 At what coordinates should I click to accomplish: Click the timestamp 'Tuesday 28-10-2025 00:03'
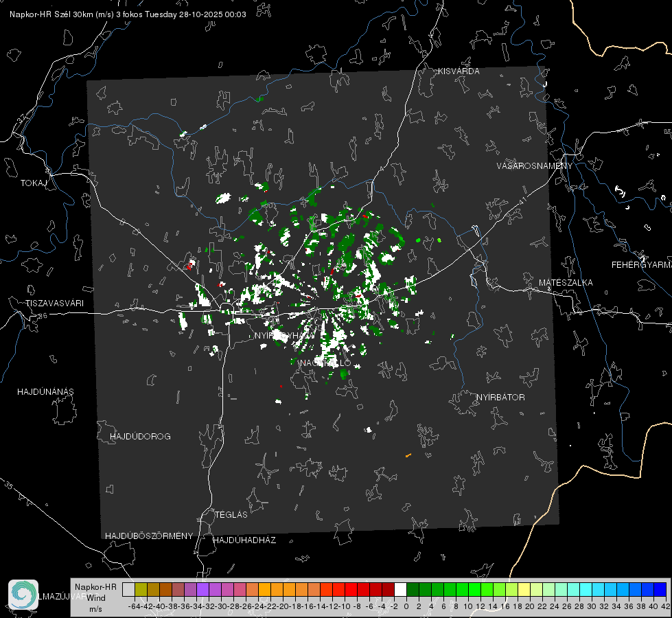(x=196, y=14)
